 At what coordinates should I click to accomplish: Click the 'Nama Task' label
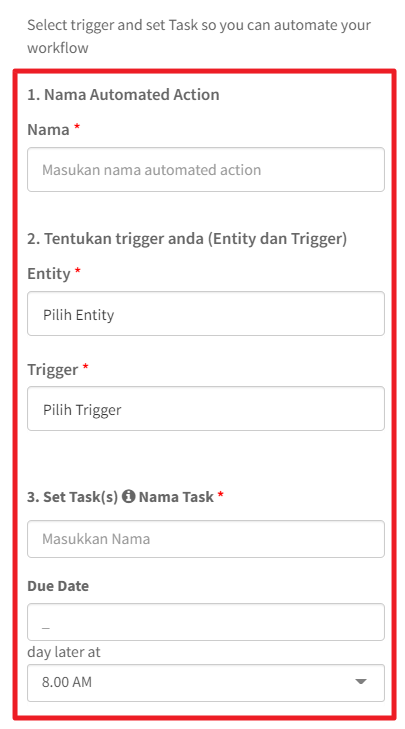(176, 497)
